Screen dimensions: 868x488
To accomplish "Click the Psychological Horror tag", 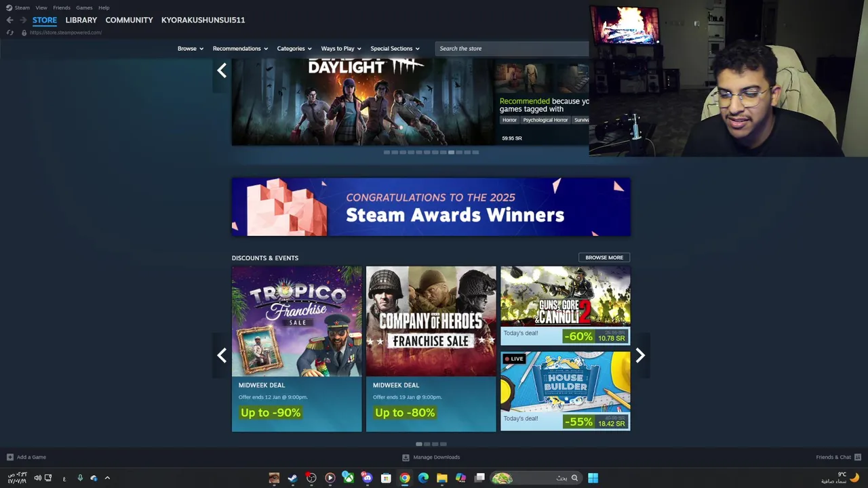I will [x=545, y=120].
